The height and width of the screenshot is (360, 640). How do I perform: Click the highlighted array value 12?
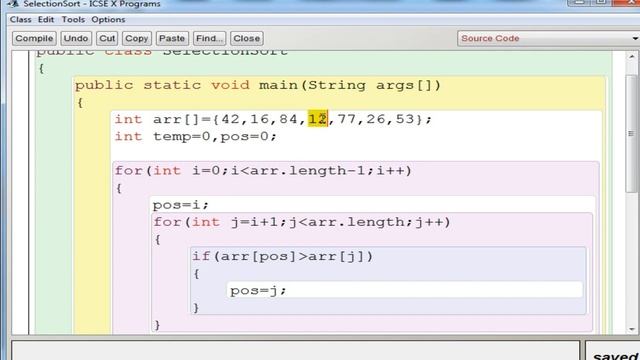tap(318, 119)
